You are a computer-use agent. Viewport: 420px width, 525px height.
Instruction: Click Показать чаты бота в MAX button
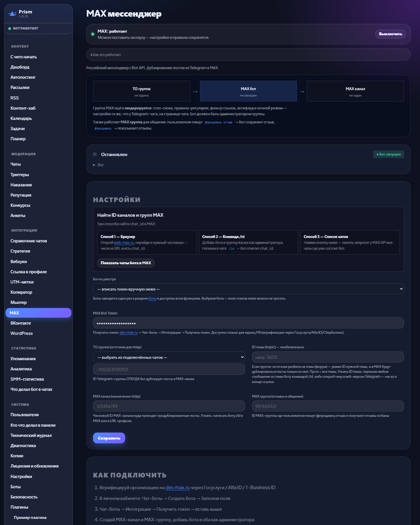point(126,263)
